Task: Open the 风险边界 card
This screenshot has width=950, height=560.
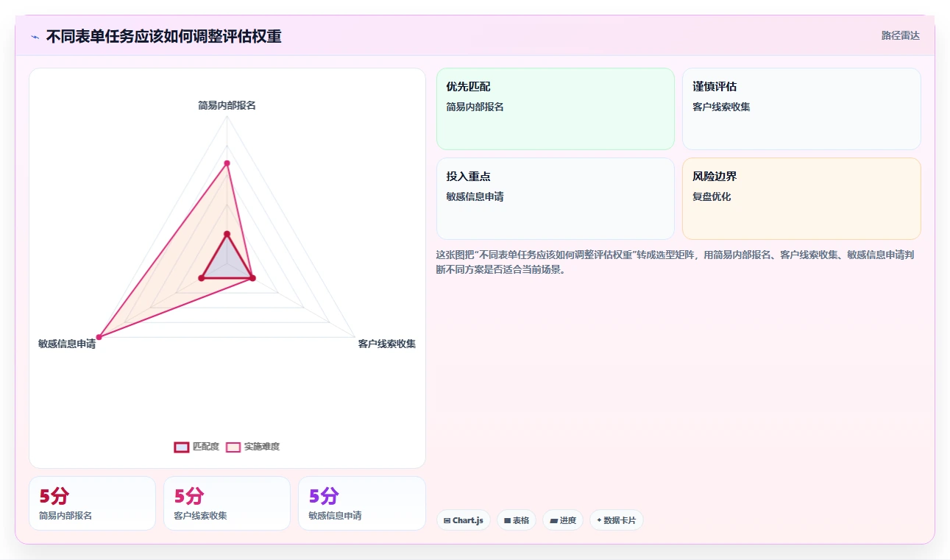Action: (801, 199)
